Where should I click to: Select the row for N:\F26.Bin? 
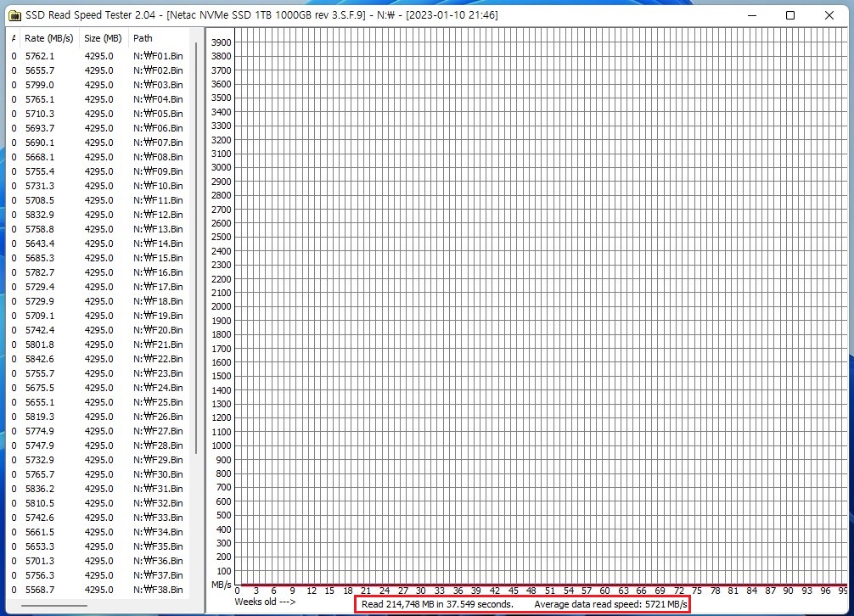pyautogui.click(x=98, y=417)
